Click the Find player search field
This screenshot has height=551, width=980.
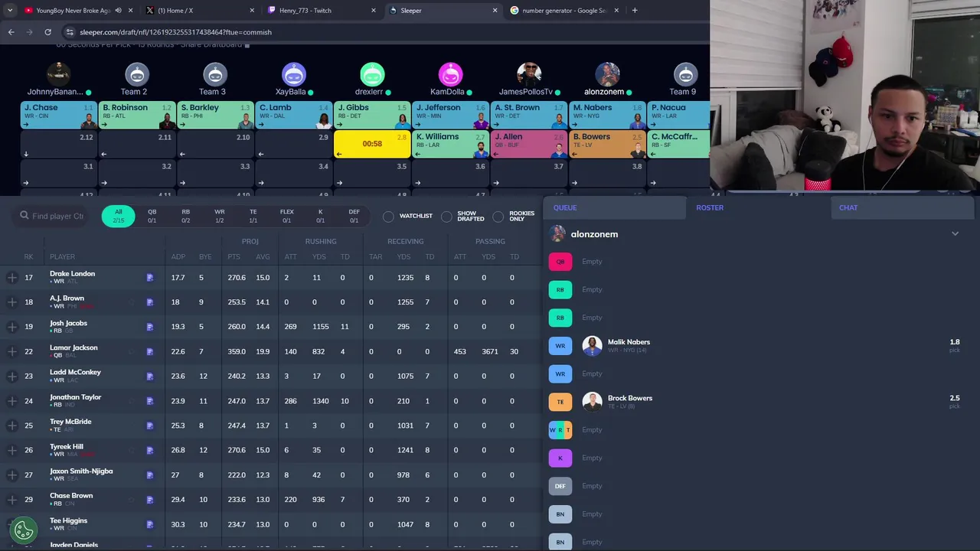[54, 216]
